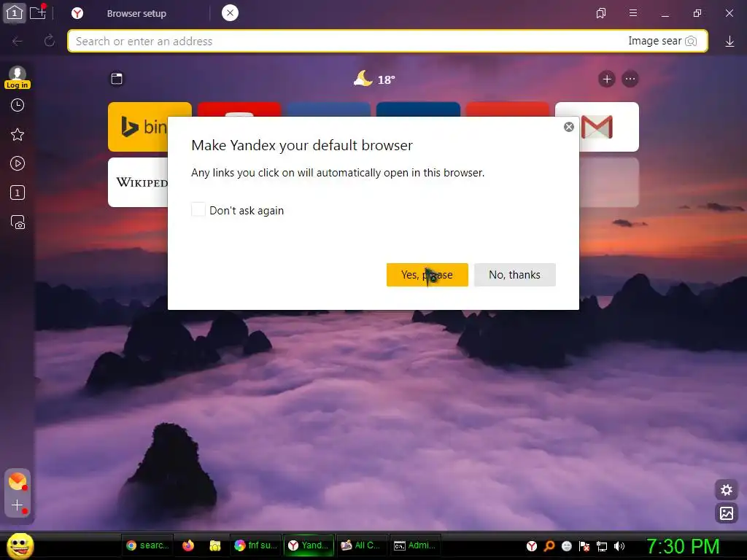Add a new site tile
Screen dimensions: 747x560
point(606,79)
